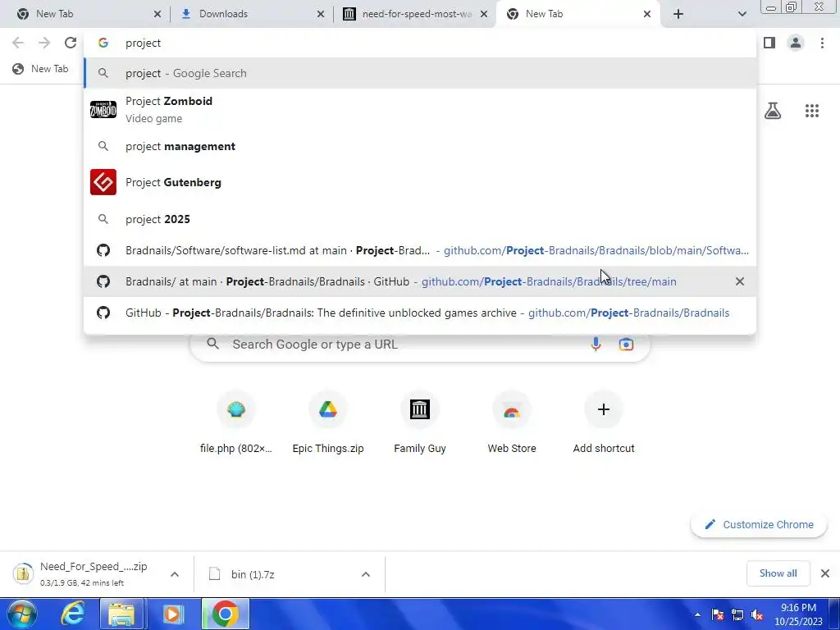Image resolution: width=840 pixels, height=630 pixels.
Task: Search by image with the Lens camera icon
Action: (626, 345)
